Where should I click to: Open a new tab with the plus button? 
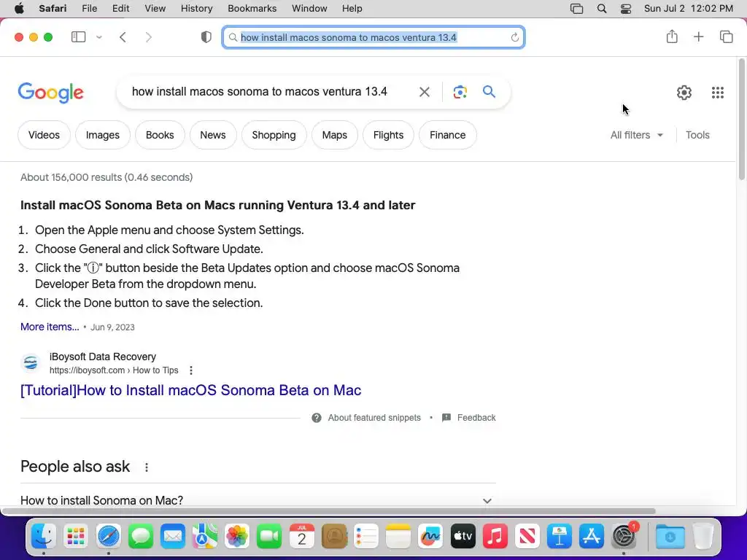[698, 36]
